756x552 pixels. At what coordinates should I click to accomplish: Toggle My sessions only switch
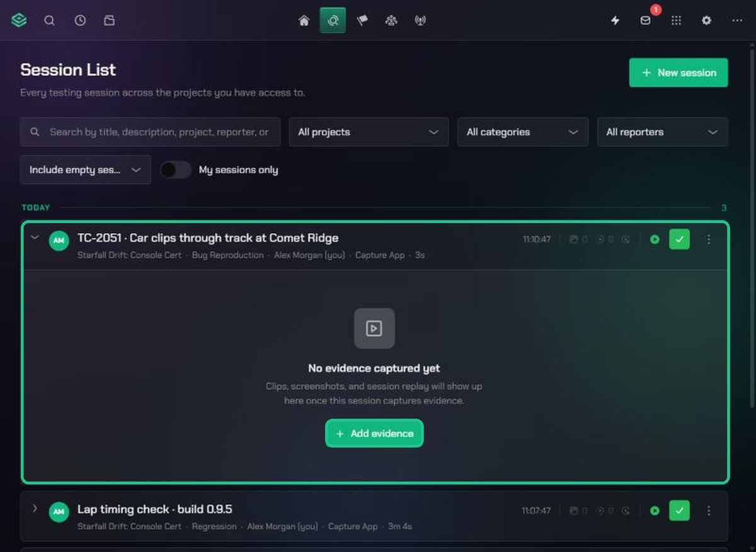point(175,170)
